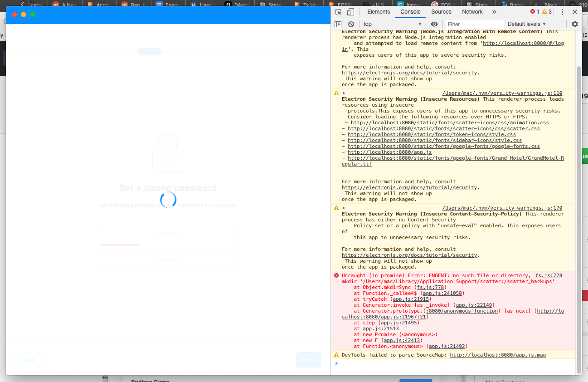Toggle the console sidebar panel
Viewport: 588px width, 382px height.
coord(337,24)
